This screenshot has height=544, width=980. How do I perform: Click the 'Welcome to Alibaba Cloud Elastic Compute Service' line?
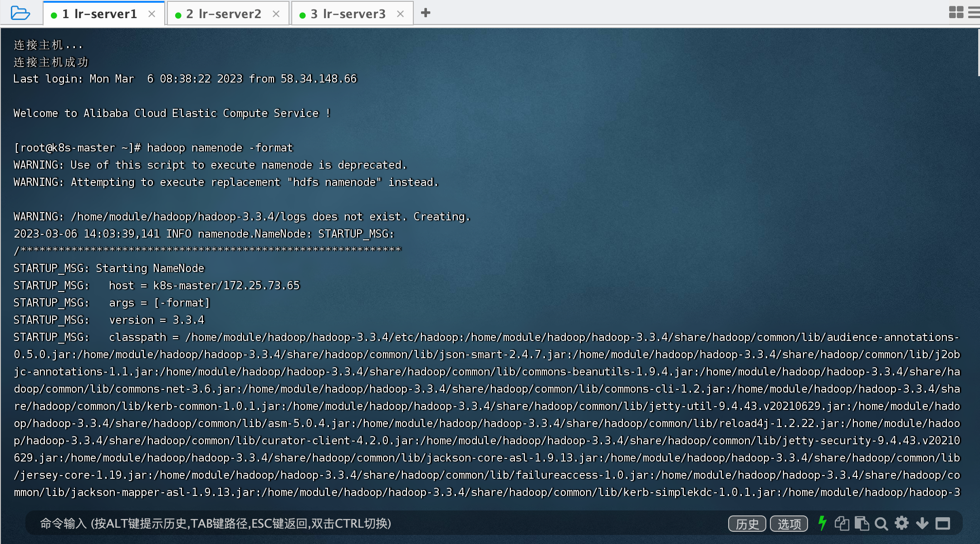point(172,113)
